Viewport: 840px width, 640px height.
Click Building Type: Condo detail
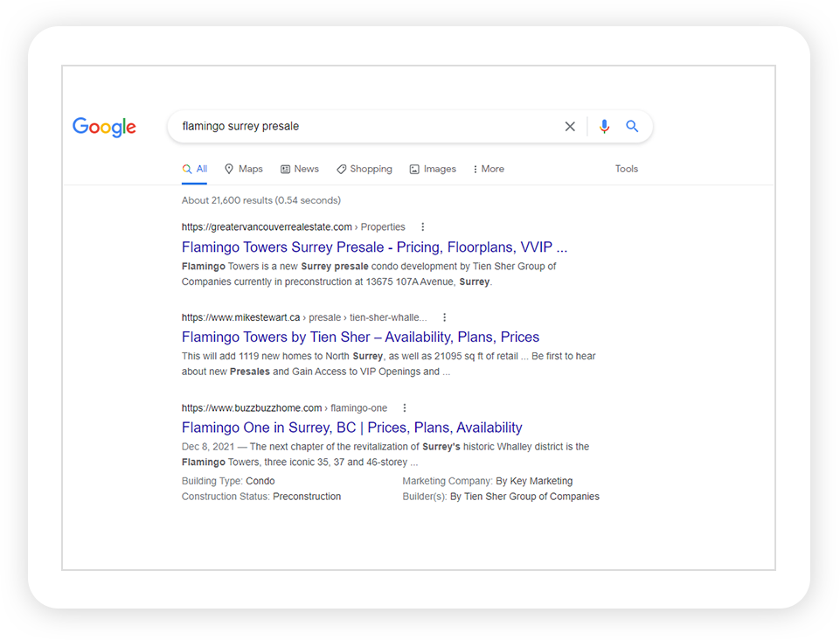(228, 482)
